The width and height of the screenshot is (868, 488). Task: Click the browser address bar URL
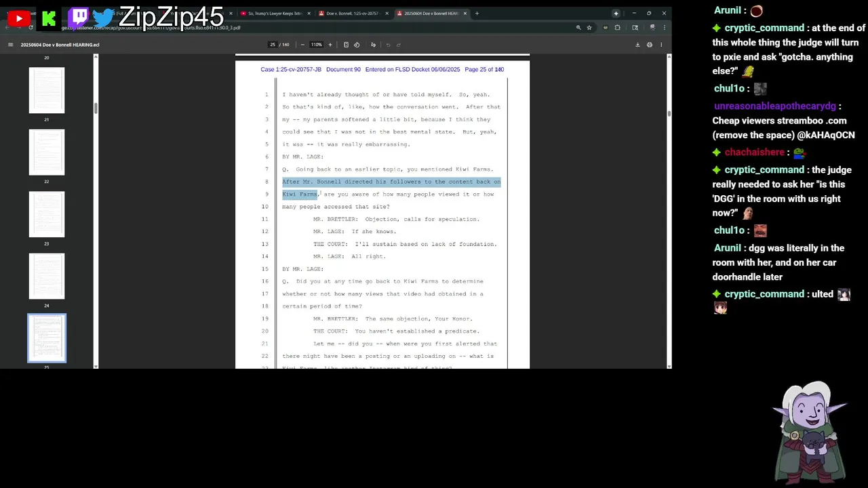pos(151,28)
